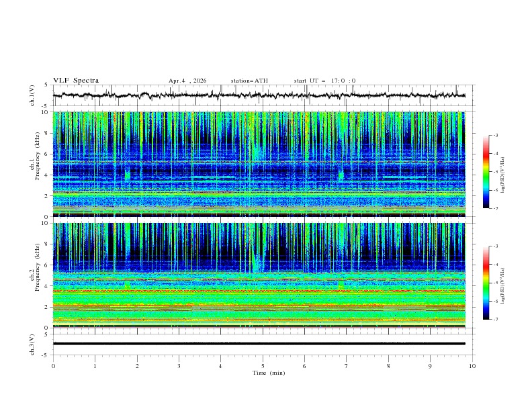The height and width of the screenshot is (411, 532).
Task: Click time axis tick label "10"
Action: point(472,366)
